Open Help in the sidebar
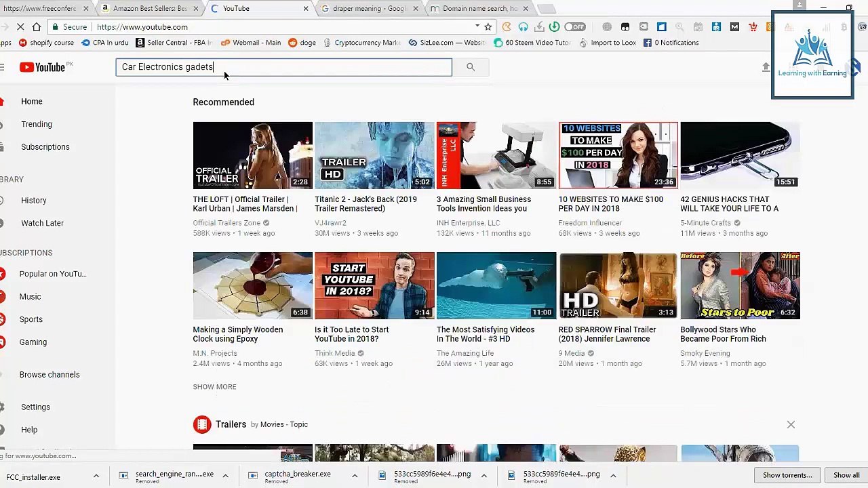Image resolution: width=868 pixels, height=488 pixels. tap(29, 430)
